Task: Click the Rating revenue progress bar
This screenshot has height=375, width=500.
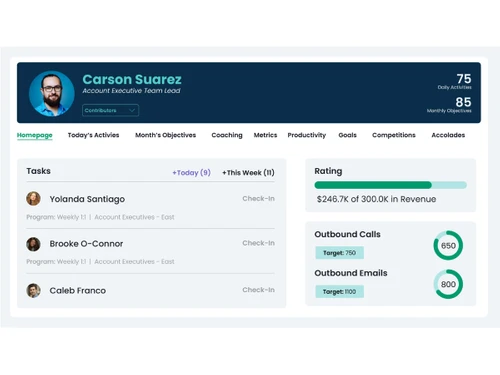Action: click(390, 185)
